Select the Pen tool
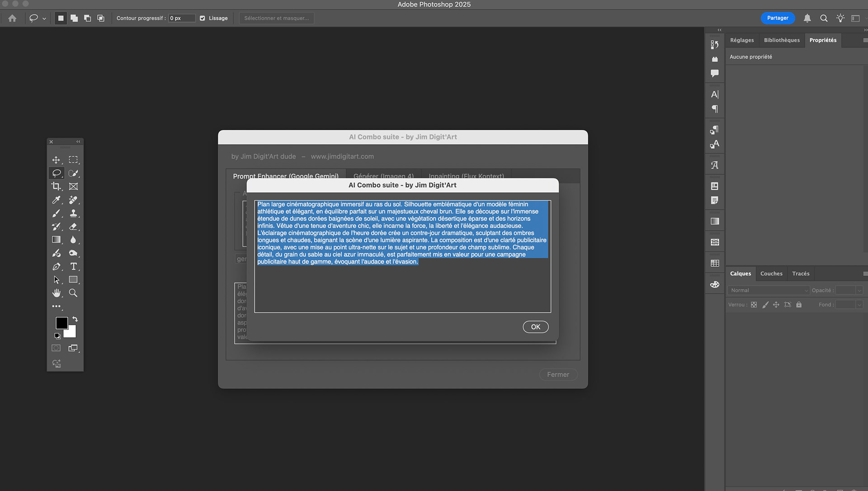868x491 pixels. pos(56,267)
